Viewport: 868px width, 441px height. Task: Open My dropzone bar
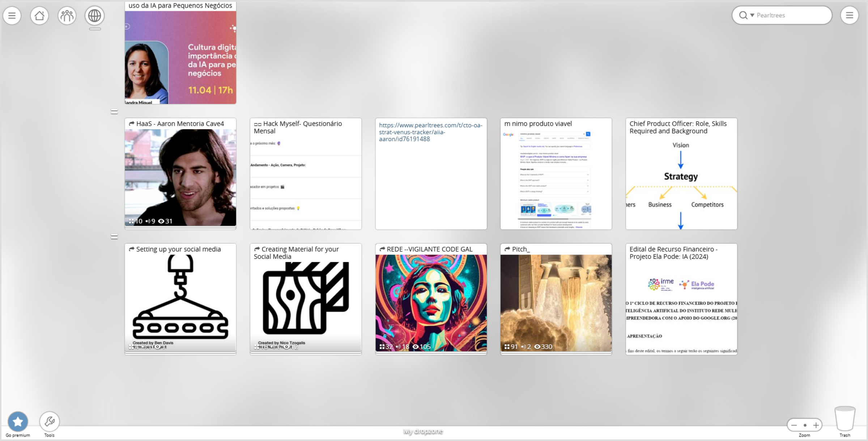[x=423, y=431]
